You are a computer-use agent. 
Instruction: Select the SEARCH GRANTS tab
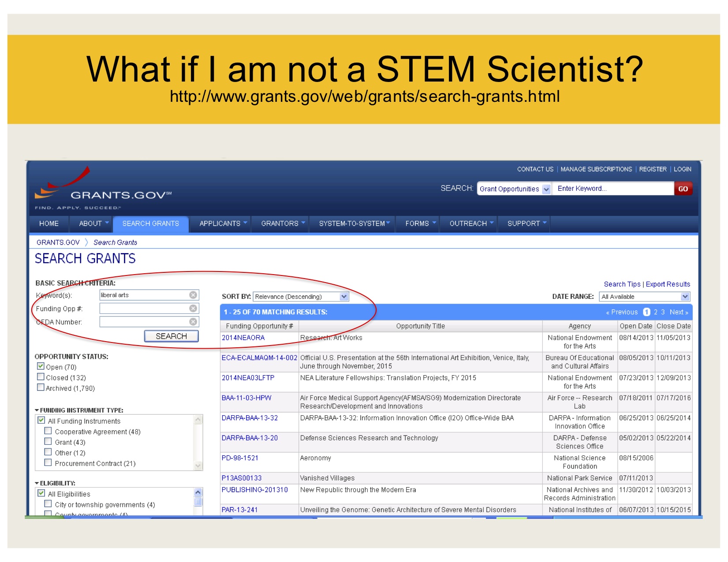[x=151, y=223]
